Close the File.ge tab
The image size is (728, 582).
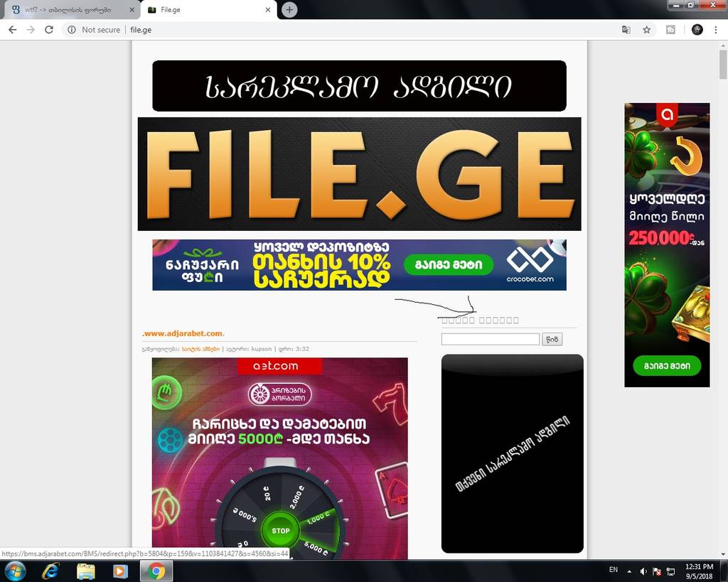[x=268, y=10]
